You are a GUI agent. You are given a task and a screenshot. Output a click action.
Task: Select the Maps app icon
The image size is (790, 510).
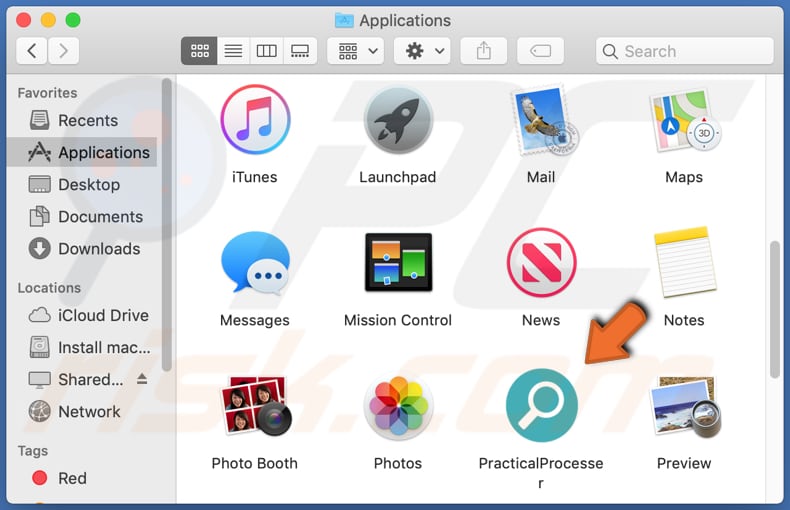(684, 121)
